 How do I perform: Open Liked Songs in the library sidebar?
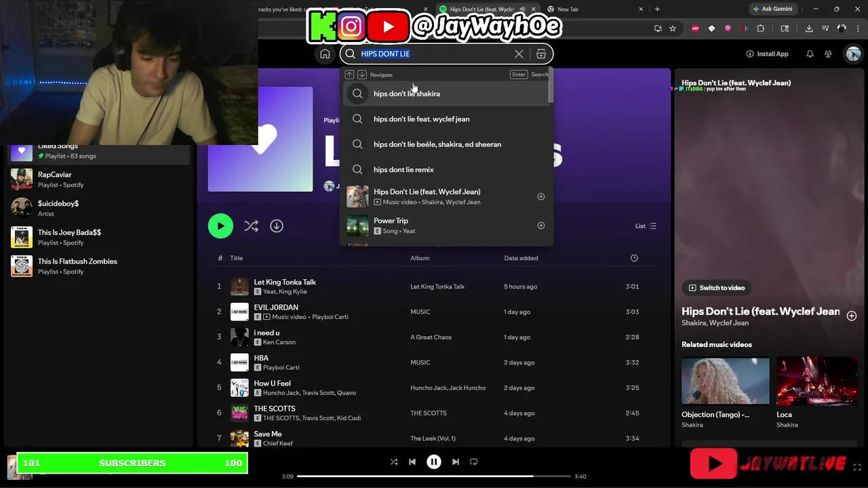point(100,150)
